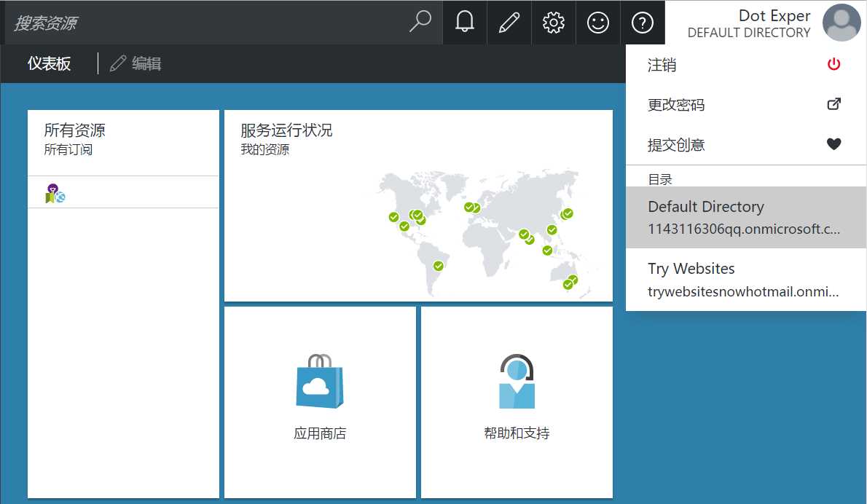Choose 更改密码 from account menu
This screenshot has width=867, height=504.
pos(745,105)
